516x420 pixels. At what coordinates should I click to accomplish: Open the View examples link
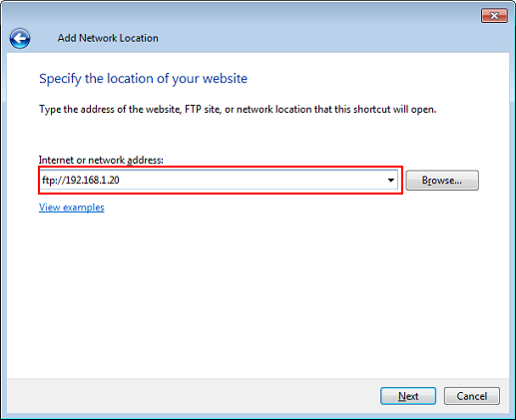point(72,208)
